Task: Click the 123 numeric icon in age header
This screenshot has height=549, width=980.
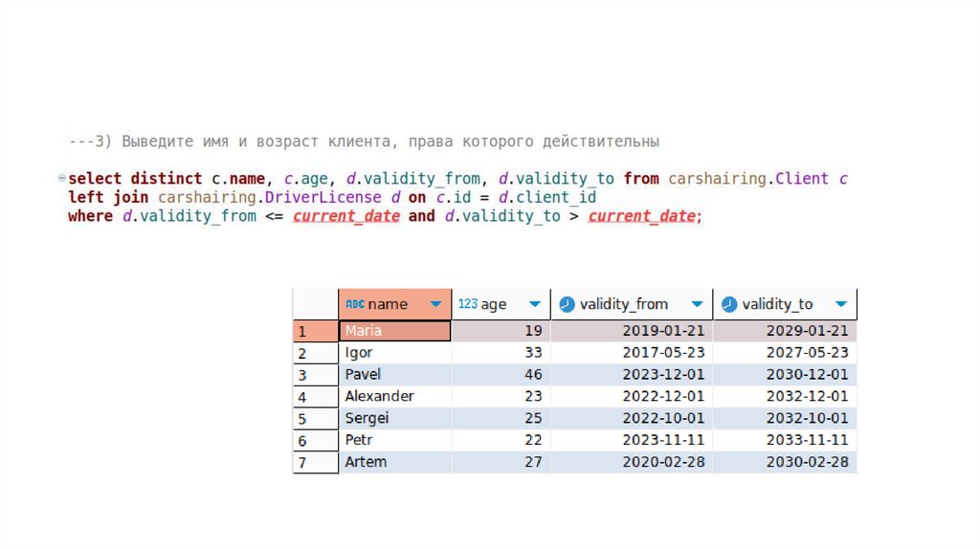Action: pos(467,304)
